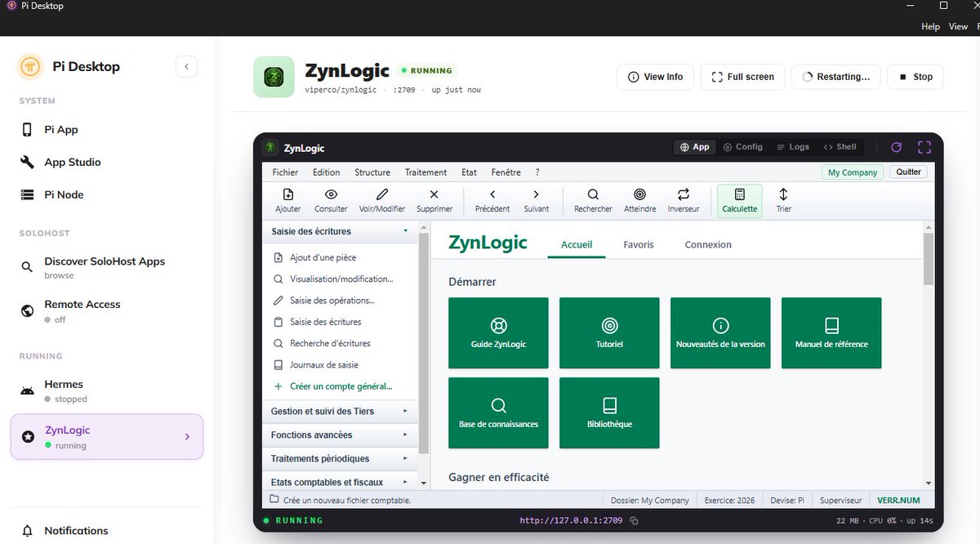Open the Calculette calculator

point(740,201)
